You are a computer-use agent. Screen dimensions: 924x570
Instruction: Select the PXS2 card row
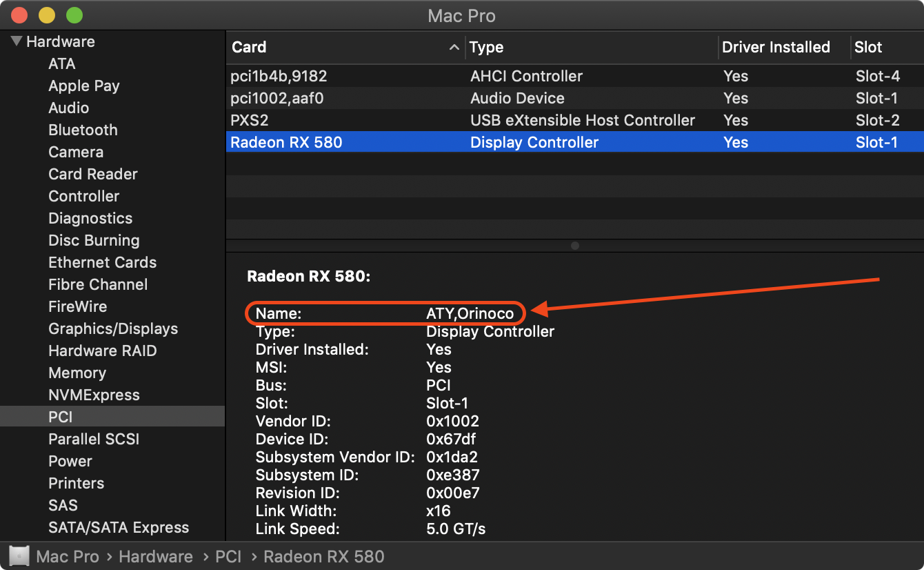click(575, 120)
